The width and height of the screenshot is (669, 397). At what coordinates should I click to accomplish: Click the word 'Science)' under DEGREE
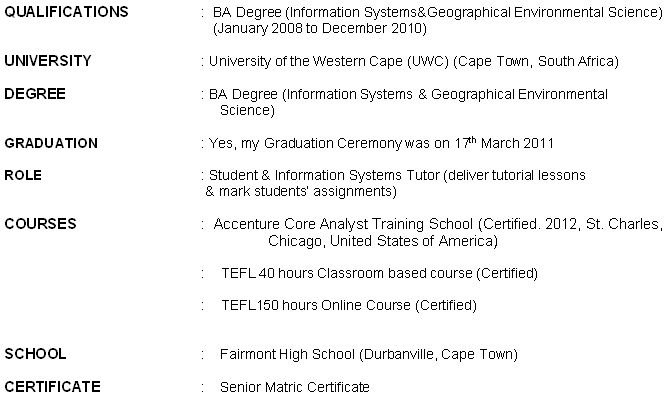point(247,111)
